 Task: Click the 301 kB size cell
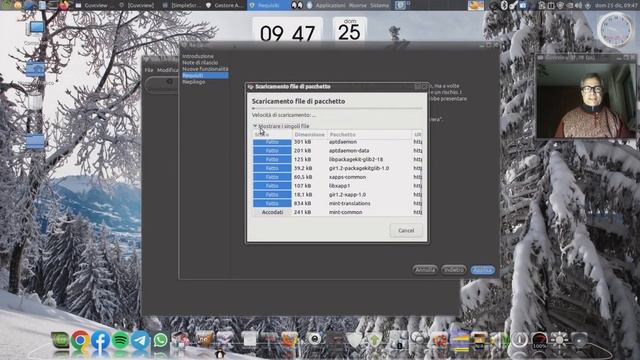[x=302, y=142]
